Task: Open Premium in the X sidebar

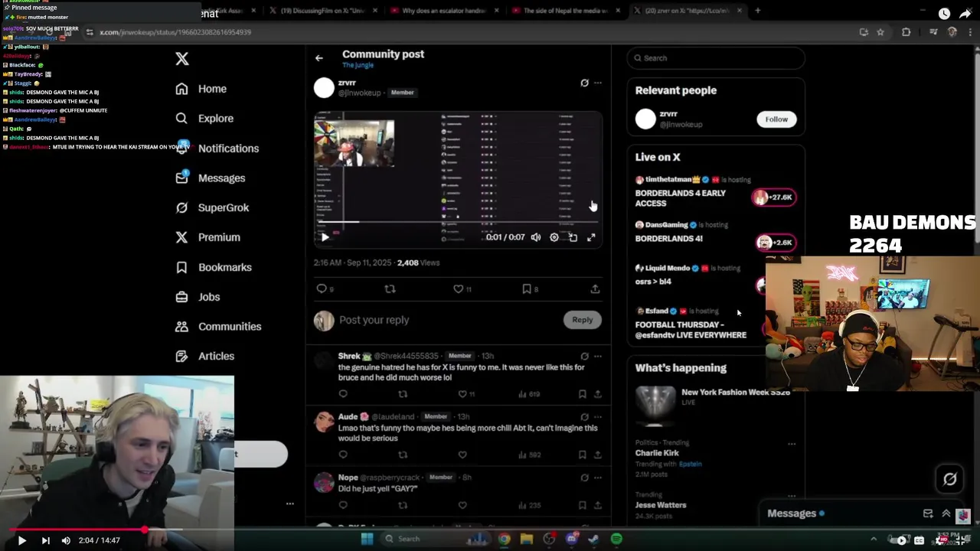Action: 207,237
